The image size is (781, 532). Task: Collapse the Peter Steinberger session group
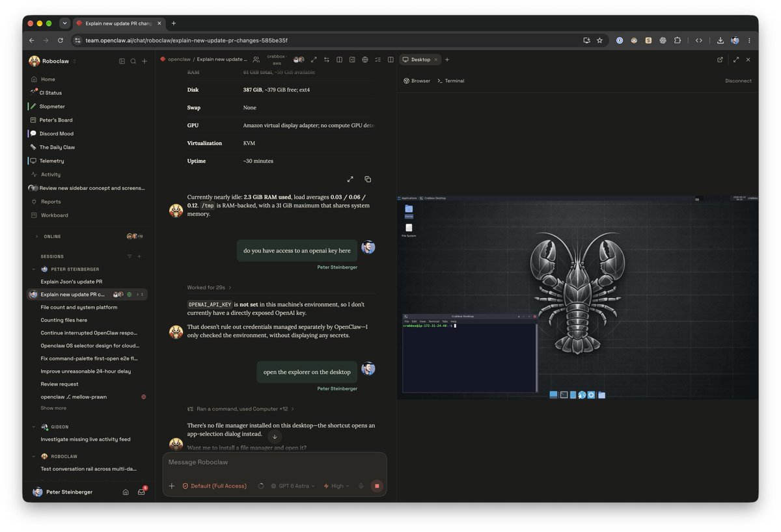pyautogui.click(x=34, y=269)
